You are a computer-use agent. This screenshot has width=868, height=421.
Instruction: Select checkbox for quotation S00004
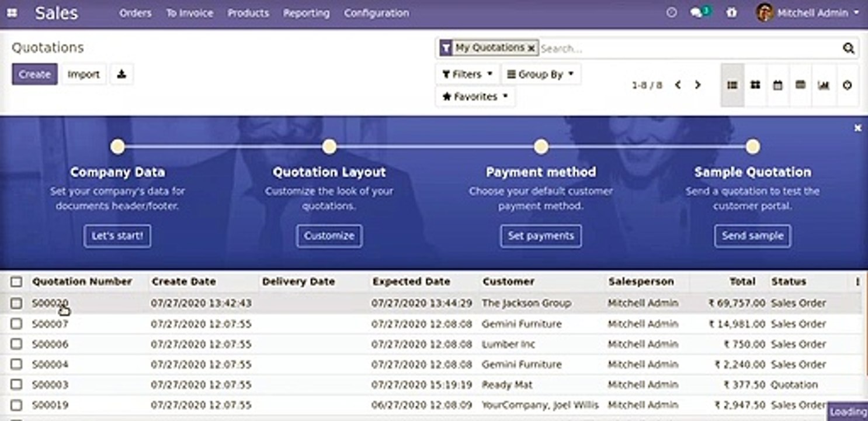point(16,364)
